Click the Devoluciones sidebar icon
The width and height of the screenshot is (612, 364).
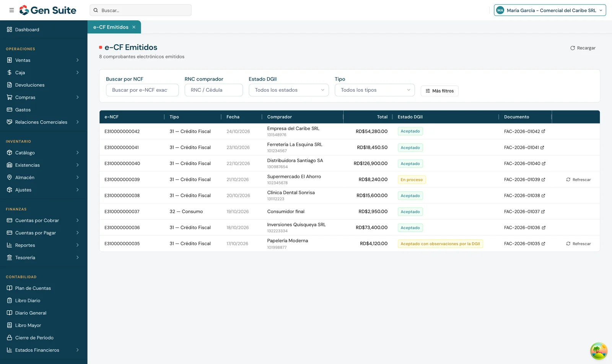tap(10, 85)
